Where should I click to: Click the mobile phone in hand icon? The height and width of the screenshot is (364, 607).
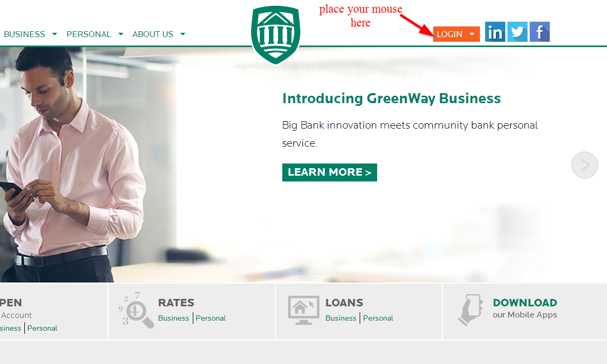pyautogui.click(x=470, y=310)
